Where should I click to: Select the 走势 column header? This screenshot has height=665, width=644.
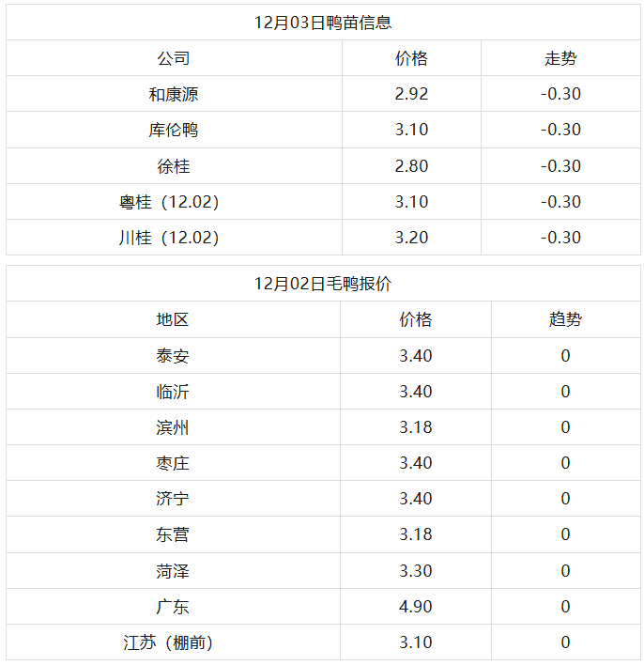click(560, 58)
